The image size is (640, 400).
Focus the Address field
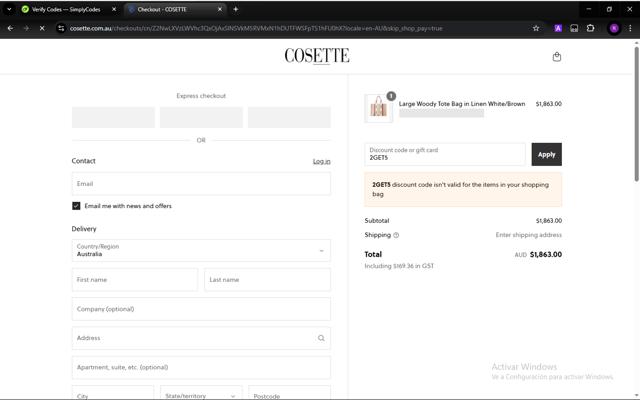pos(201,338)
